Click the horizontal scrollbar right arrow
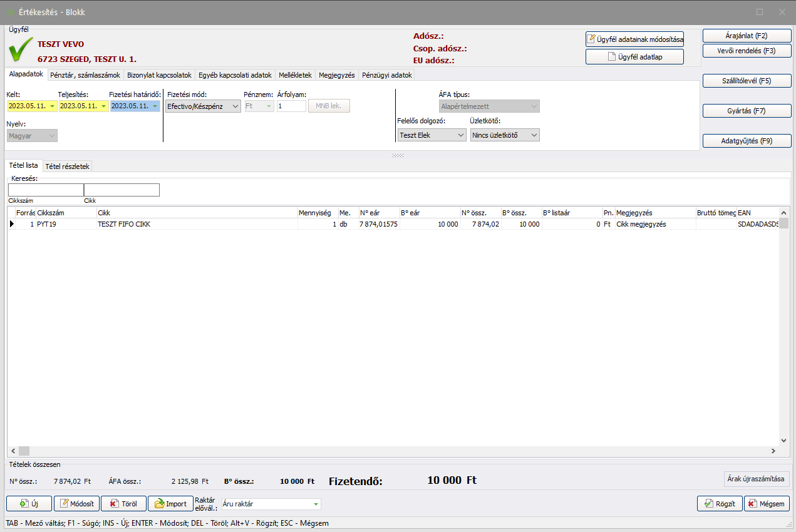The width and height of the screenshot is (796, 532). (x=773, y=451)
